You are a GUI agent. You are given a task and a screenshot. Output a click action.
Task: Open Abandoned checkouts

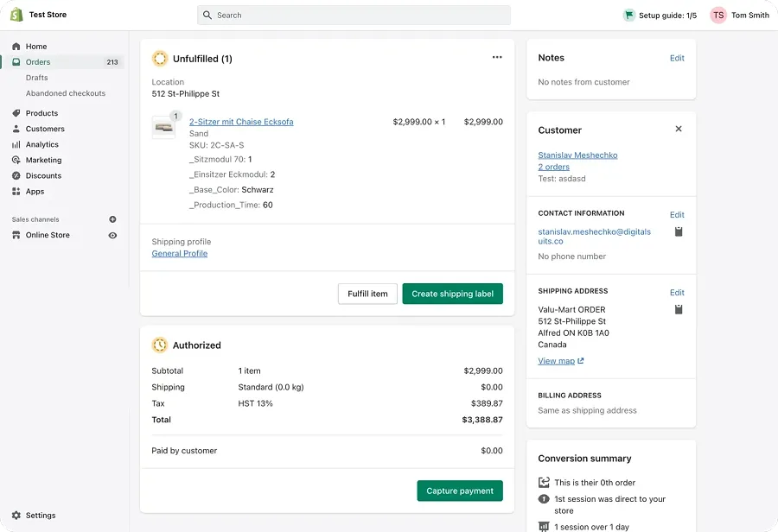tap(66, 93)
